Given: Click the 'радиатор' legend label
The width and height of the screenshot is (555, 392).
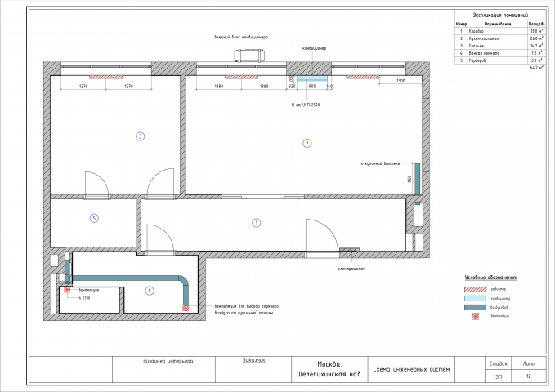Looking at the screenshot, I should pos(499,289).
